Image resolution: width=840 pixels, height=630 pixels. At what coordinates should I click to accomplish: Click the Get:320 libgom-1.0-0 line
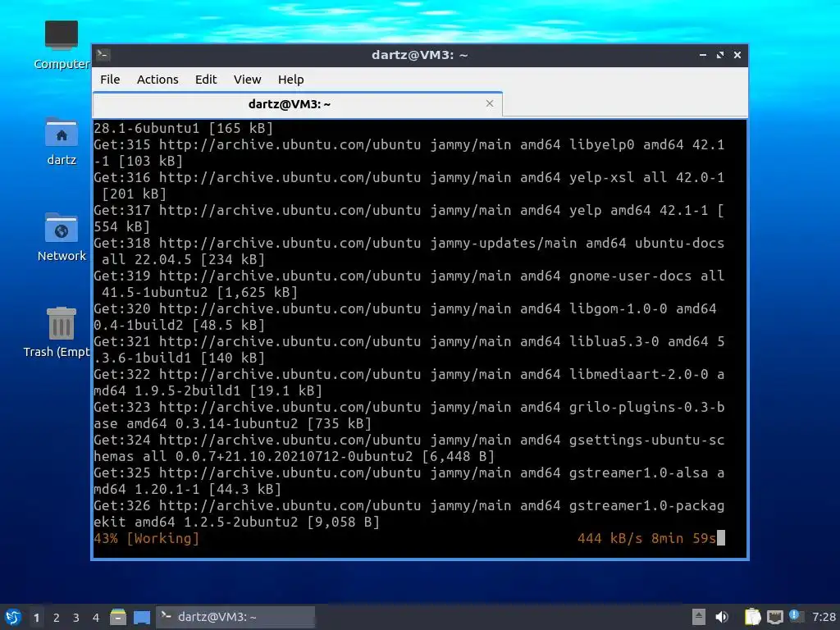tap(405, 317)
